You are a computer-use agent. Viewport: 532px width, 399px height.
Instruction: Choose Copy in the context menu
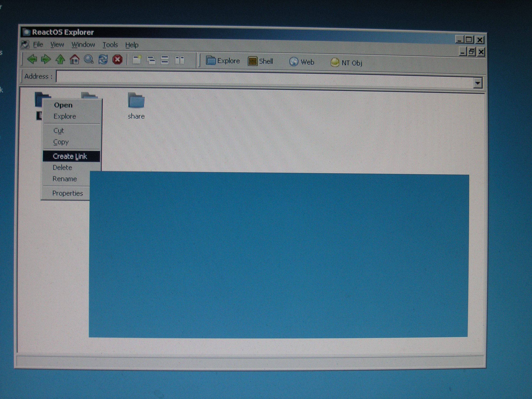[72, 142]
